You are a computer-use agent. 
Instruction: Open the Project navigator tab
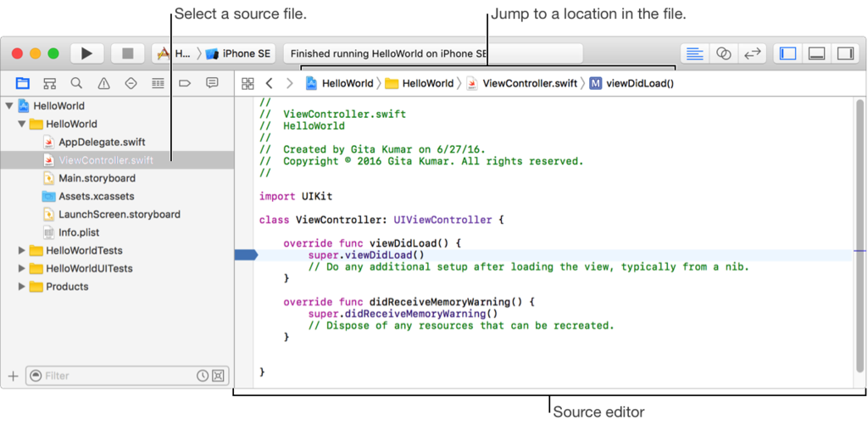coord(22,83)
